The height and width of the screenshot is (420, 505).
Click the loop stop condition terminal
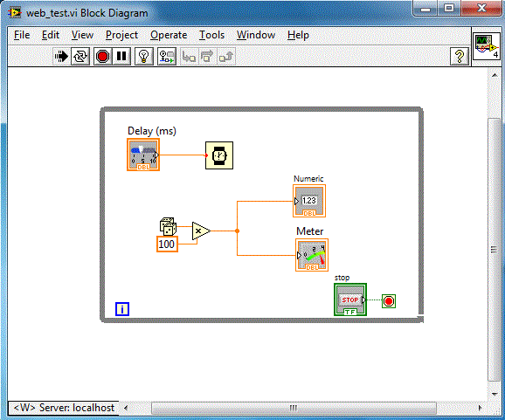(x=389, y=301)
